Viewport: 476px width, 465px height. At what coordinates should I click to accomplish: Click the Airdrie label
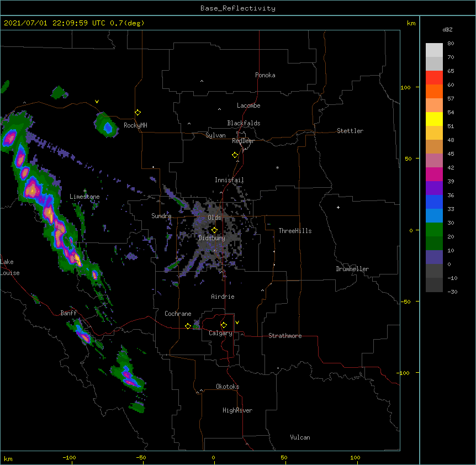click(x=223, y=297)
